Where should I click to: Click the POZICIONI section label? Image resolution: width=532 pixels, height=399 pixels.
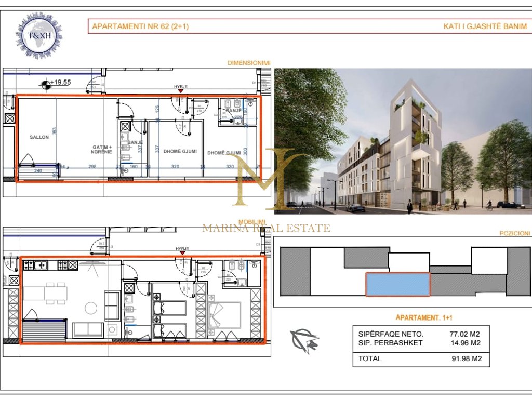click(x=514, y=234)
